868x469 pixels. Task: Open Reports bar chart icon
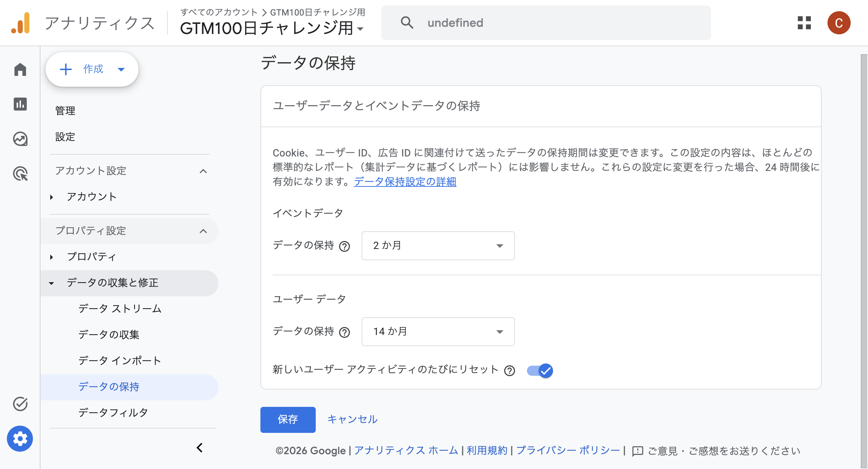(20, 104)
